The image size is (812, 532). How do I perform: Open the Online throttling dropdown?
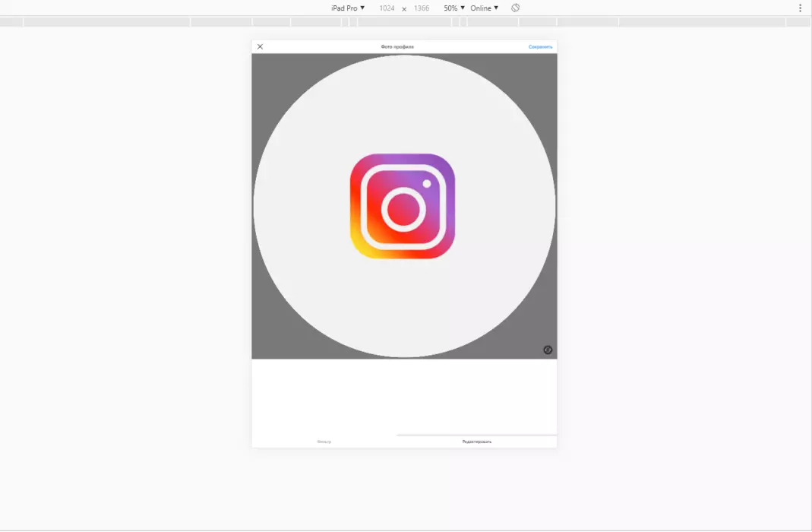[484, 8]
